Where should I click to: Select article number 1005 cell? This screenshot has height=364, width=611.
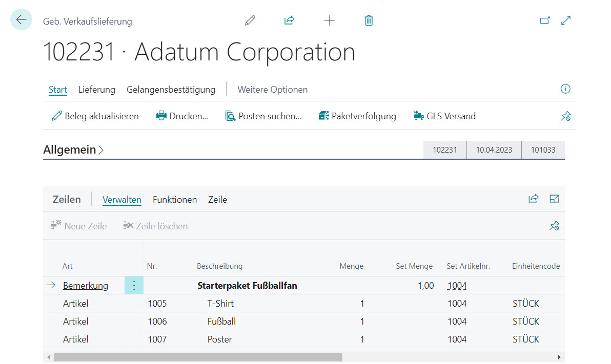coord(157,304)
